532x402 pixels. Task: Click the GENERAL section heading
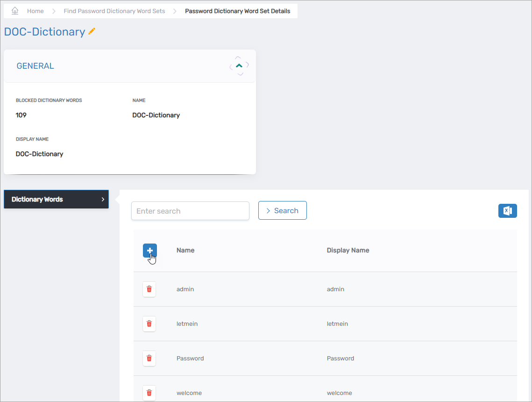35,66
